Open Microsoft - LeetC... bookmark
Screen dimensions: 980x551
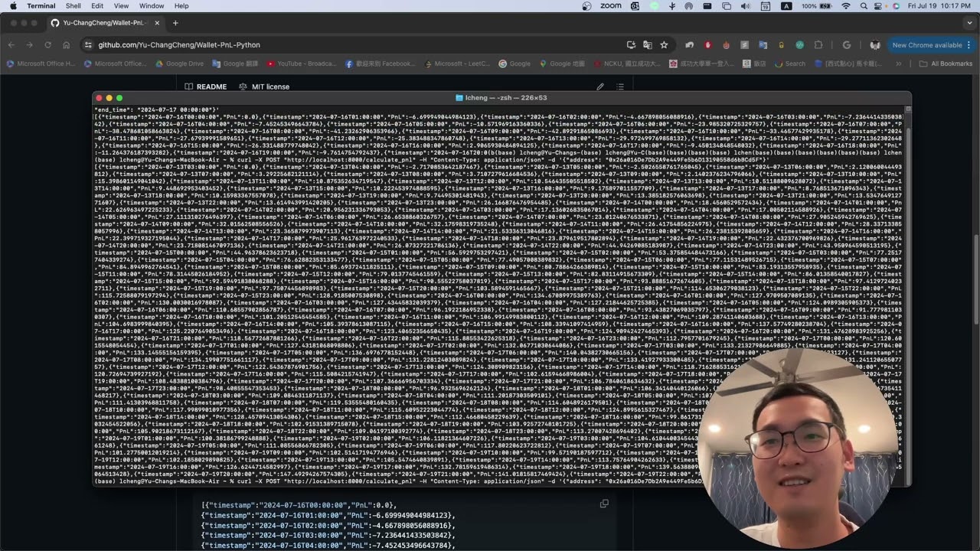tap(456, 64)
